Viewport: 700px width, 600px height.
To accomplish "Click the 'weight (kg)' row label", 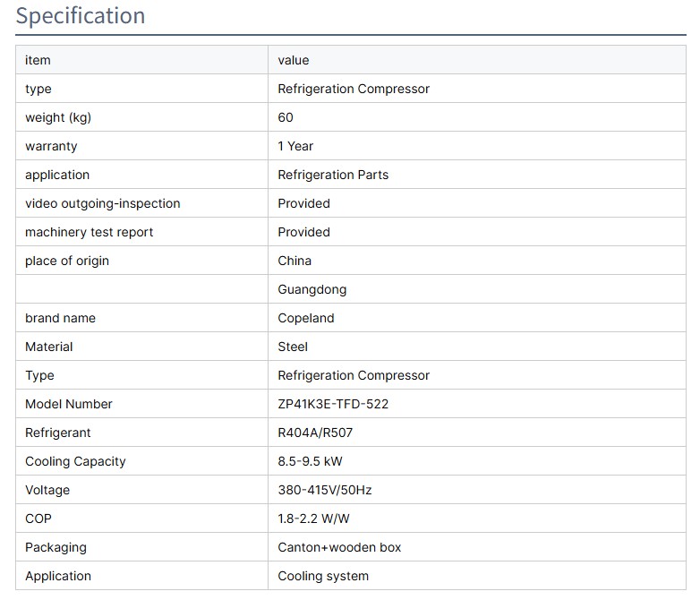I will pos(58,117).
